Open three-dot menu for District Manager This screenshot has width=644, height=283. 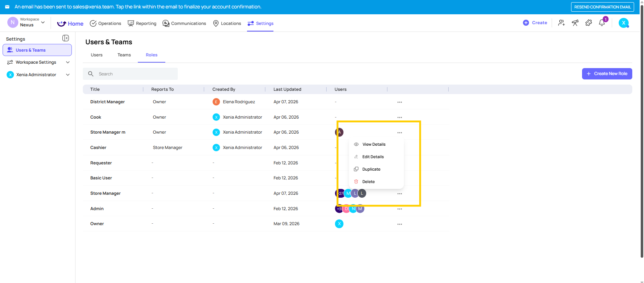400,102
